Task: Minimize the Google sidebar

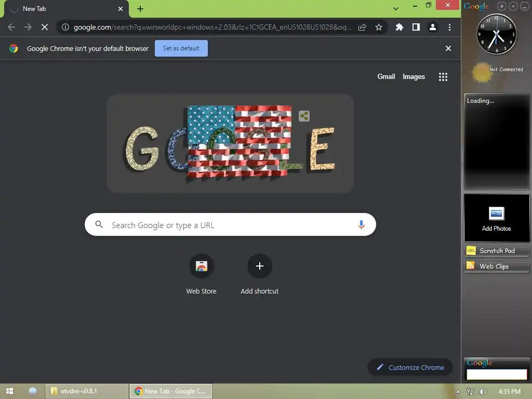Action: 524,6
